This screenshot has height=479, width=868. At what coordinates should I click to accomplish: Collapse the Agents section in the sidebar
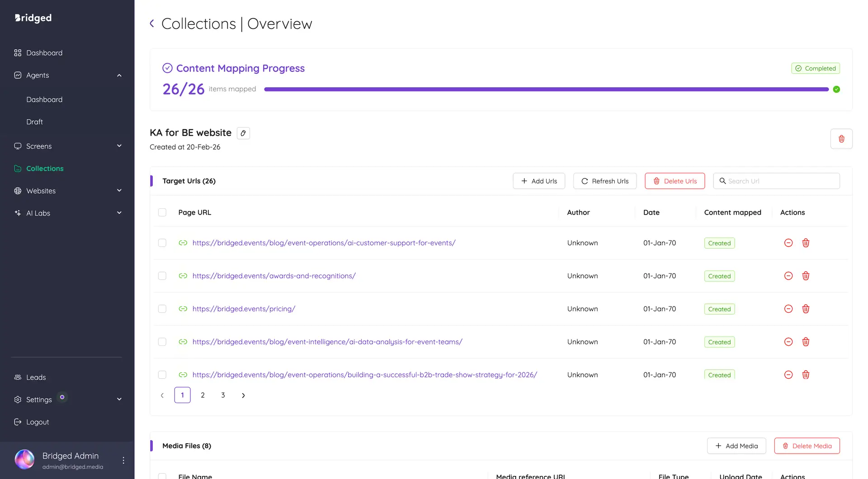point(119,75)
